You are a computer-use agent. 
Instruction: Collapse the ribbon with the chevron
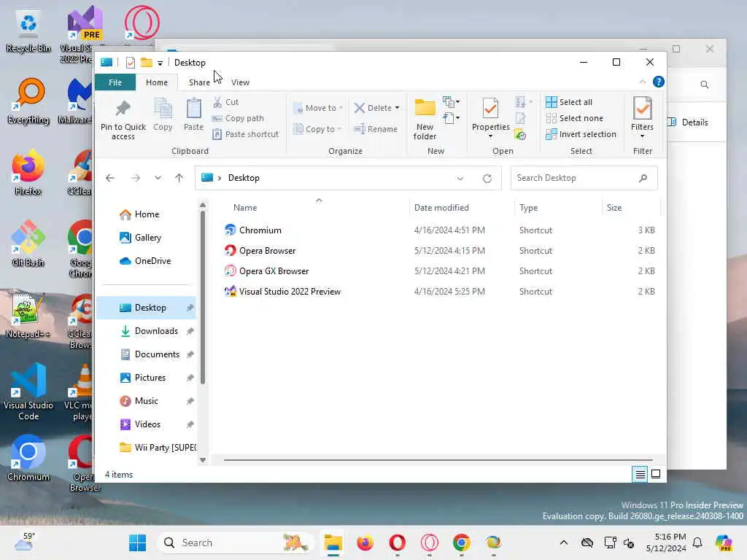642,82
